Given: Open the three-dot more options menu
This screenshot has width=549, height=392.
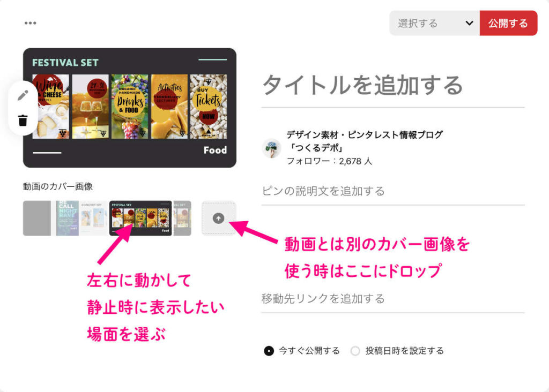Looking at the screenshot, I should (x=31, y=23).
